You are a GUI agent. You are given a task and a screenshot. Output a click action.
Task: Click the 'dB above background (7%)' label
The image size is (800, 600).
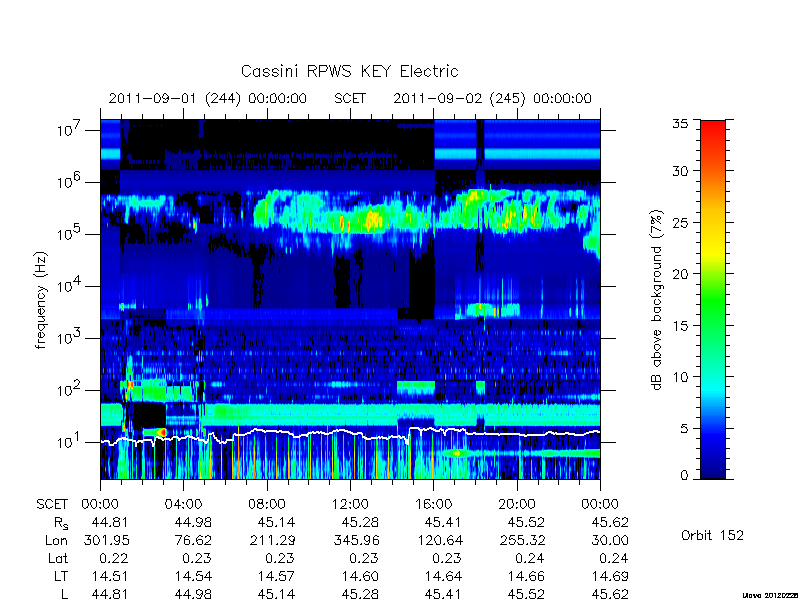click(x=657, y=300)
